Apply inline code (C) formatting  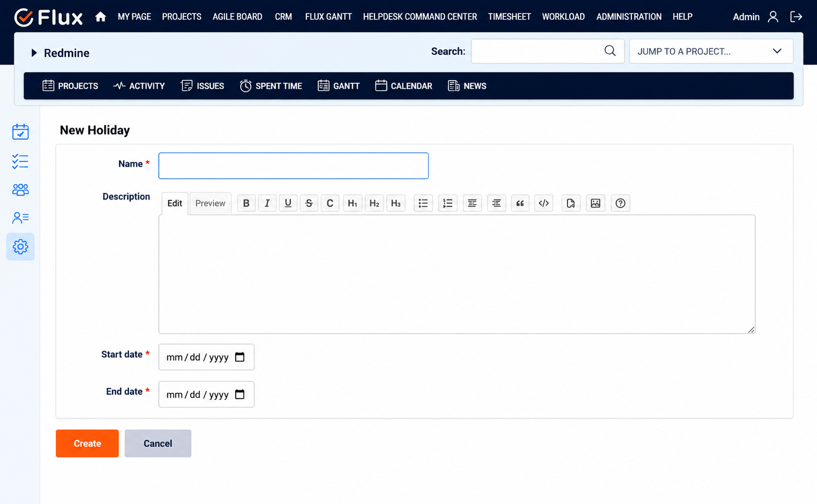tap(330, 203)
